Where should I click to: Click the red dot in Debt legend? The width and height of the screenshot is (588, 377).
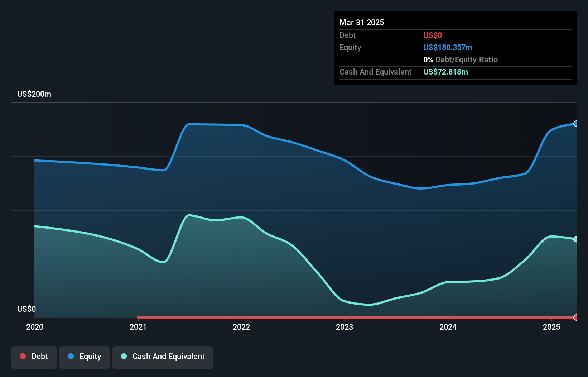click(x=23, y=356)
